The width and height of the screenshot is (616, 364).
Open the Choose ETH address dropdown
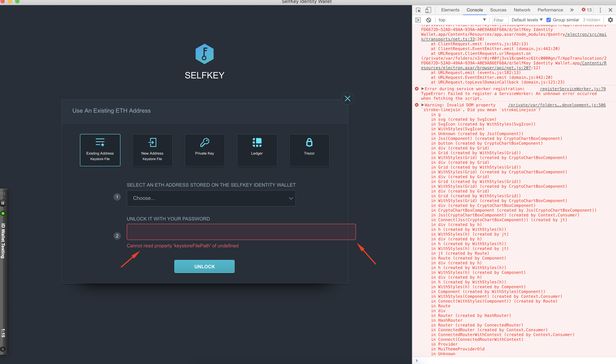click(211, 198)
